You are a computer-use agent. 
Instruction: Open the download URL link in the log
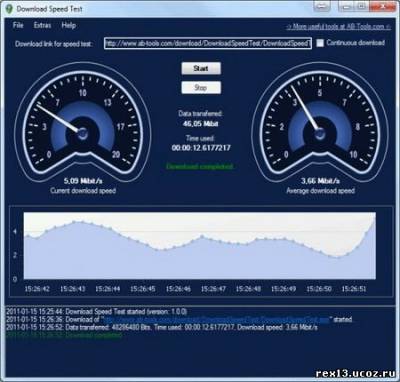216,319
